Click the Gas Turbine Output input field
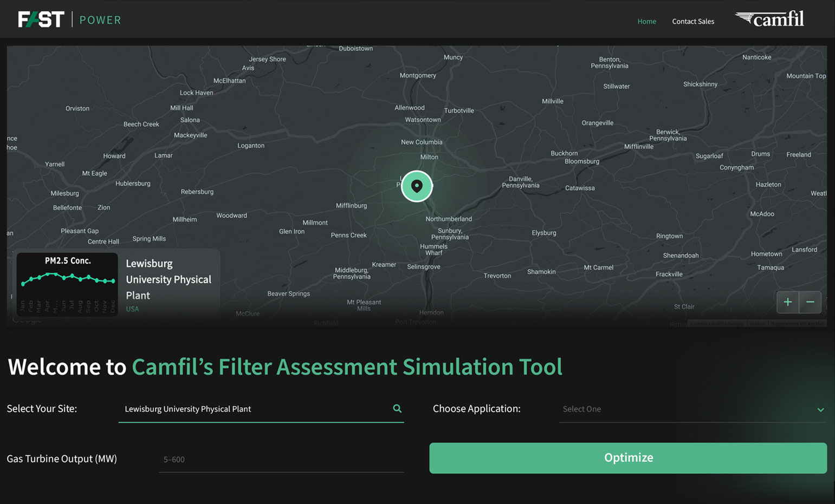This screenshot has height=504, width=835. coord(281,460)
